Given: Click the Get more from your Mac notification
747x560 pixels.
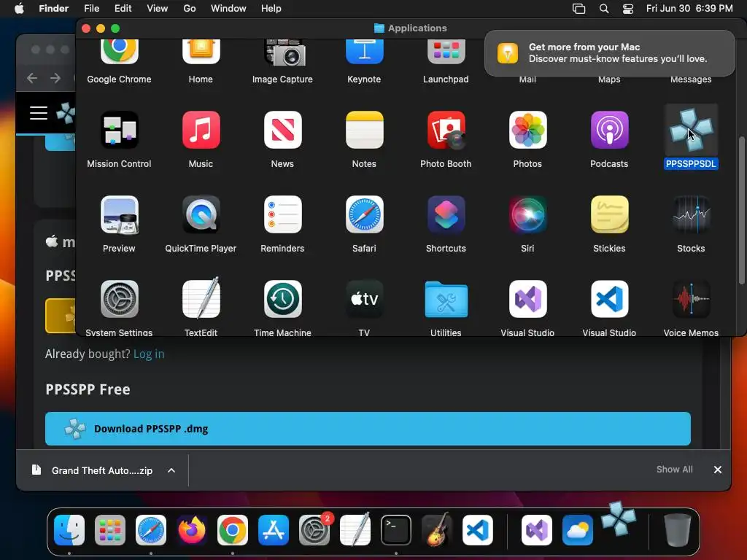Looking at the screenshot, I should click(x=609, y=52).
